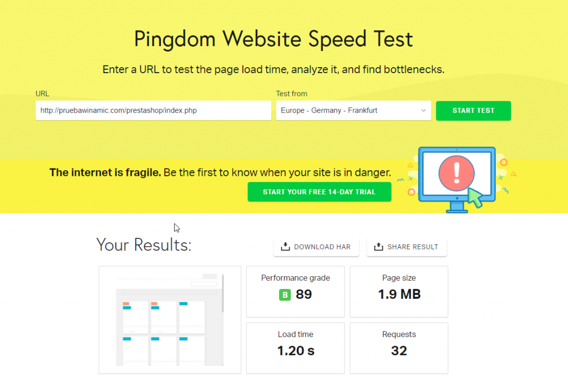Click the green B performance grade badge

pyautogui.click(x=285, y=295)
